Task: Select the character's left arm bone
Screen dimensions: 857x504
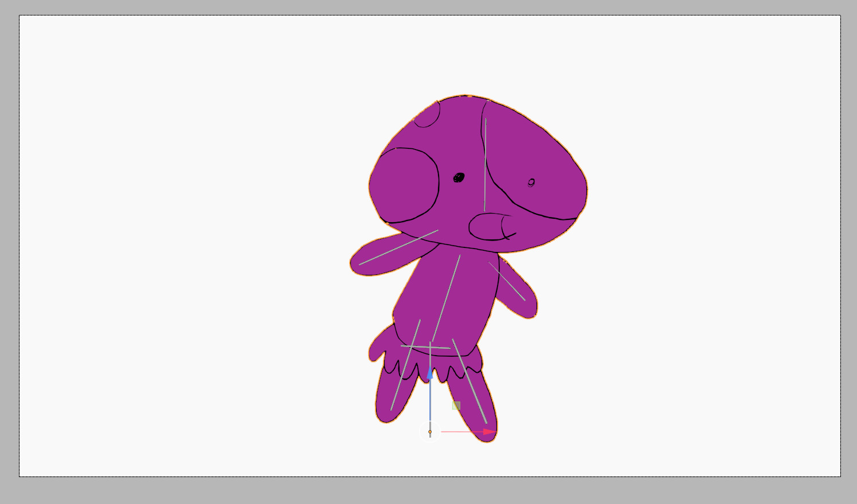Action: [x=399, y=247]
